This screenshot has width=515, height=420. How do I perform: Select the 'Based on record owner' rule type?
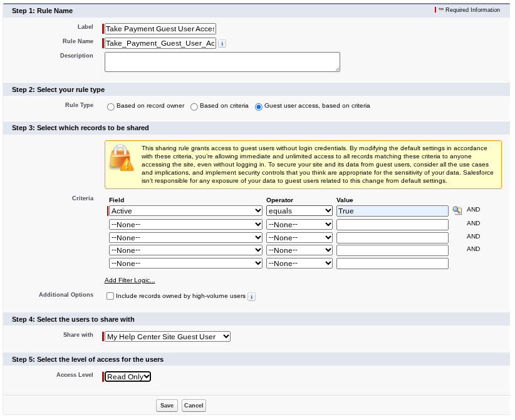pos(111,106)
